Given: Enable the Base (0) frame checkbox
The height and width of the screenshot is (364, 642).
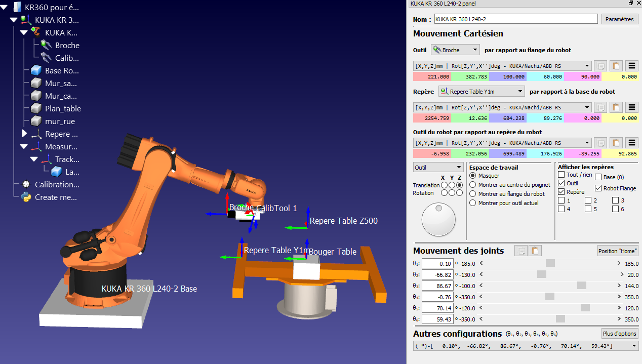Looking at the screenshot, I should tap(598, 177).
